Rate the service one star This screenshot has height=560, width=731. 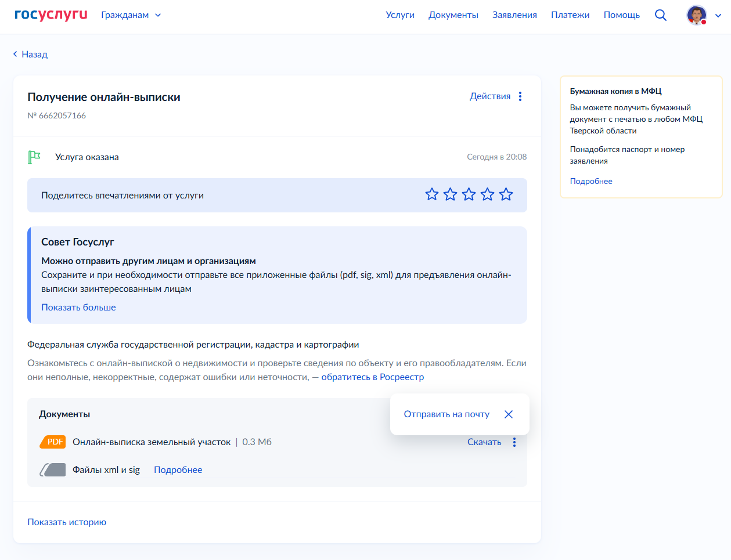tap(432, 194)
